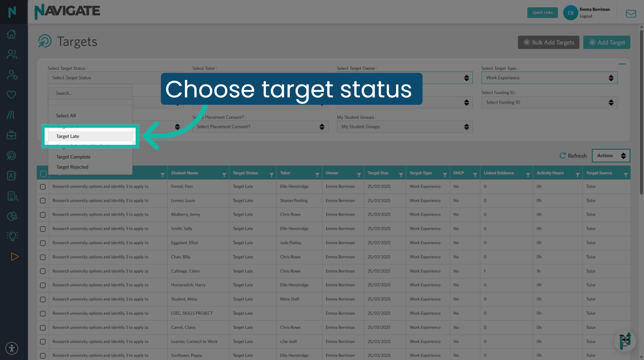Open the Targets sidebar icon

pyautogui.click(x=12, y=155)
